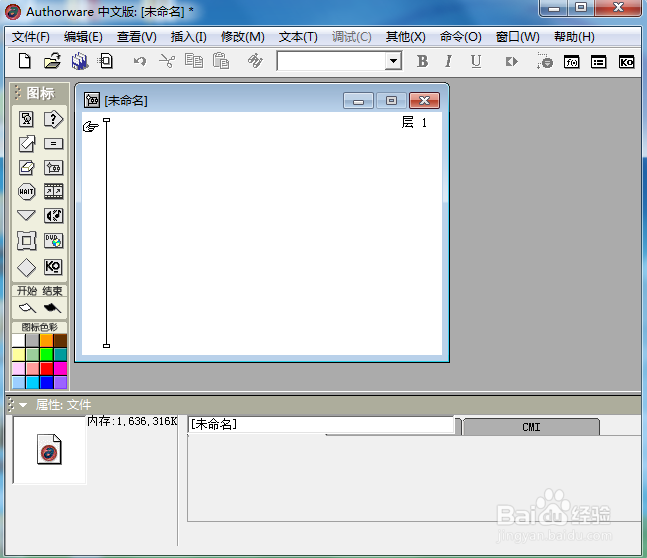Click the New file toolbar icon
Screen dimensions: 647x558
[x=25, y=61]
